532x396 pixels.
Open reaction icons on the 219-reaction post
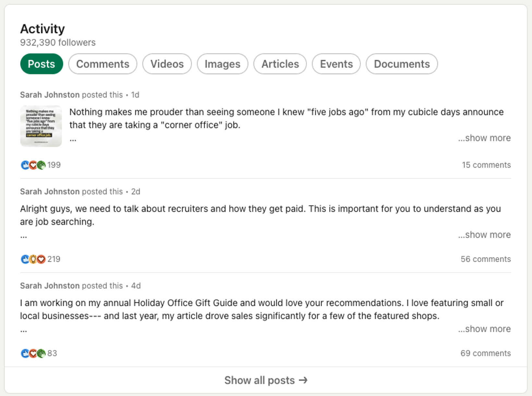point(33,259)
